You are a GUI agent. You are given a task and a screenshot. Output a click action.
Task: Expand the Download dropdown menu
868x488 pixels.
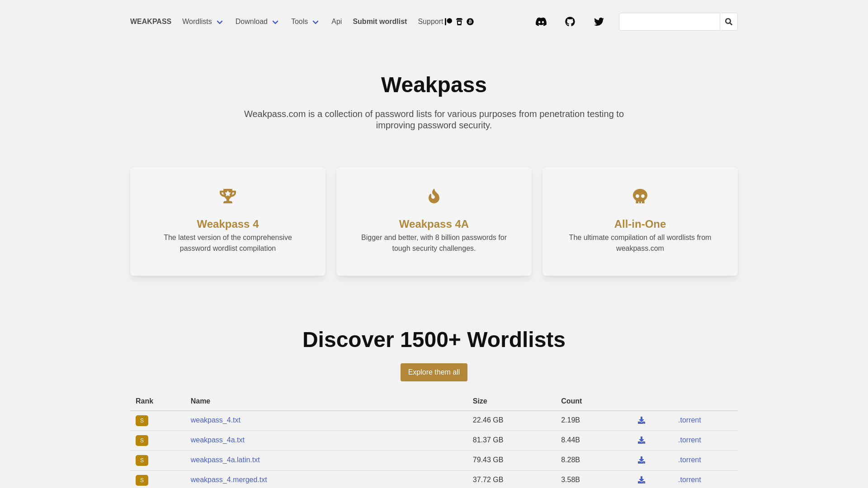257,22
